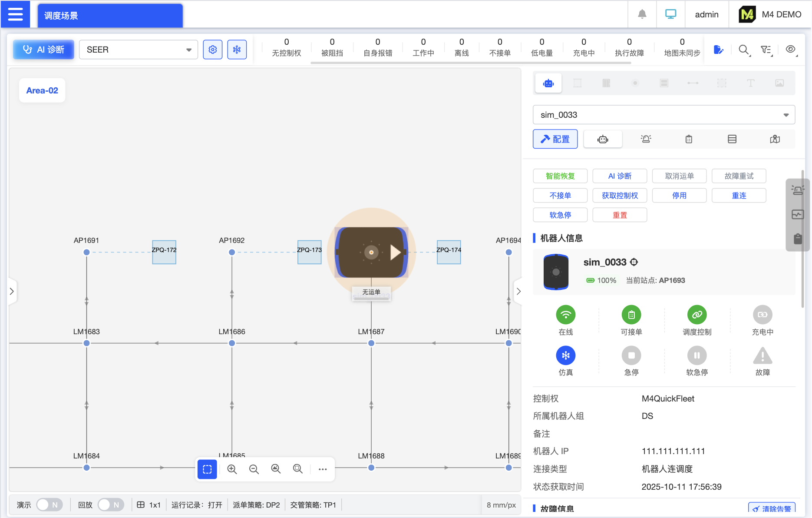Click the zoom-in magnifier in the map toolbar

tap(232, 469)
